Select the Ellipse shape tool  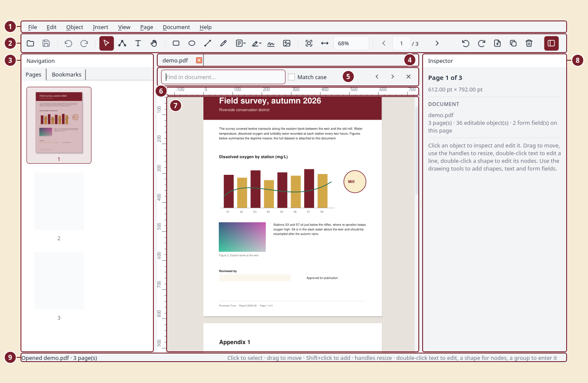(x=192, y=43)
